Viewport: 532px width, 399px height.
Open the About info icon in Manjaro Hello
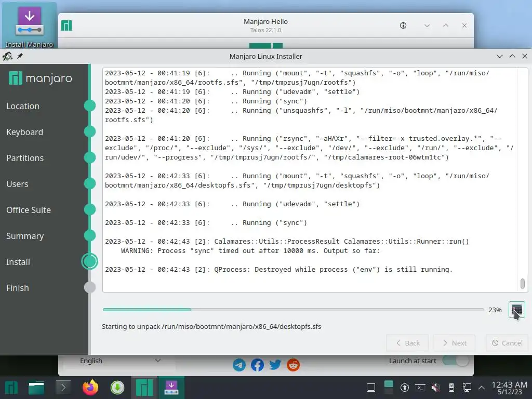pos(403,25)
